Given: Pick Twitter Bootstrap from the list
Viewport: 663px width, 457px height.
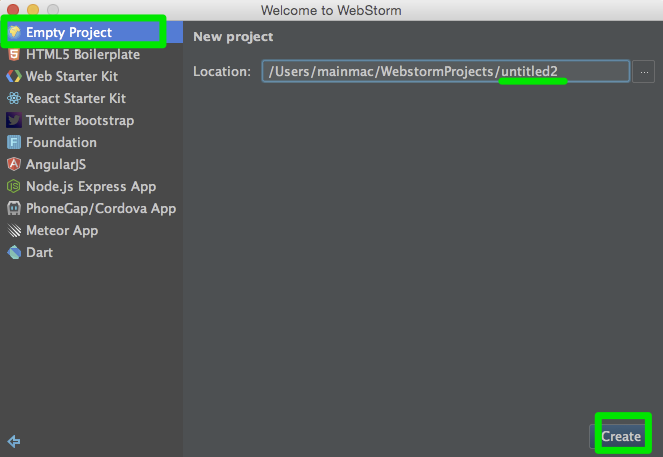Looking at the screenshot, I should point(91,120).
